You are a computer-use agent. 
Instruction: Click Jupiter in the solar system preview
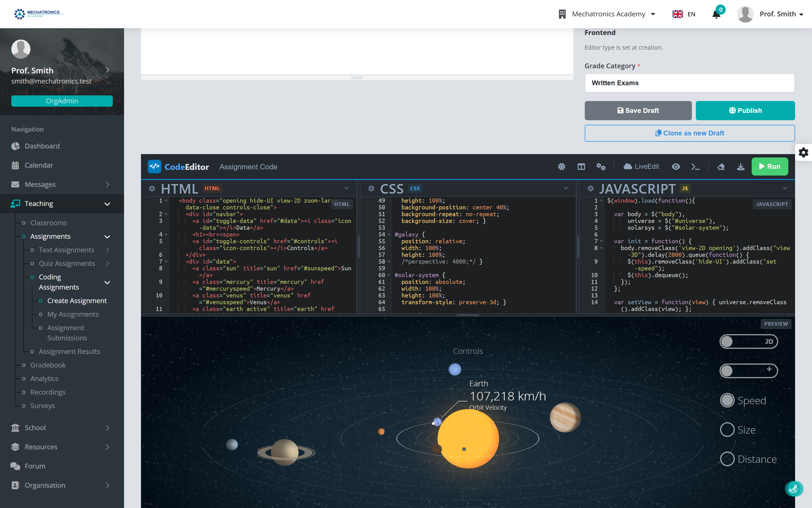click(565, 417)
